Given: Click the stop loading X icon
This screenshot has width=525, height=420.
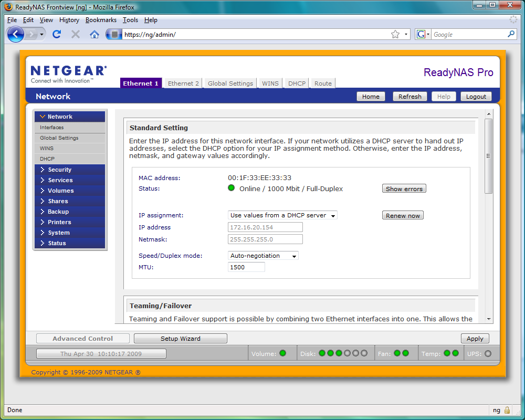Looking at the screenshot, I should (x=76, y=34).
